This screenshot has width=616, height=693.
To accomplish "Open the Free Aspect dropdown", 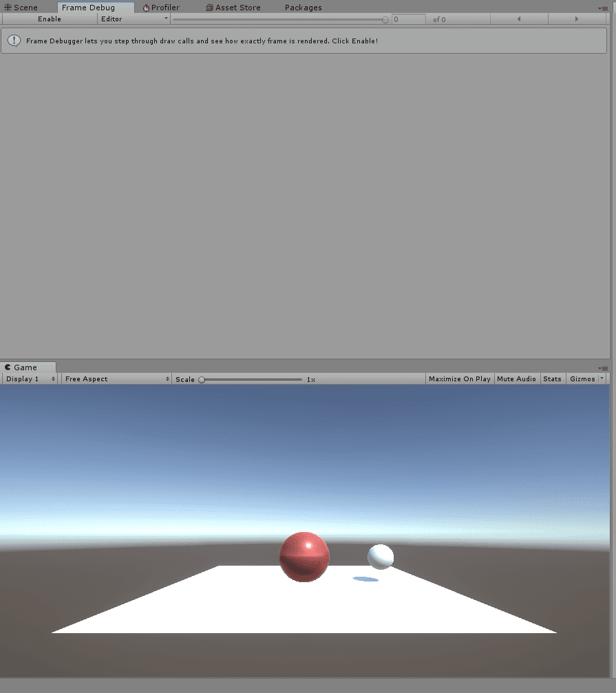I will [116, 379].
